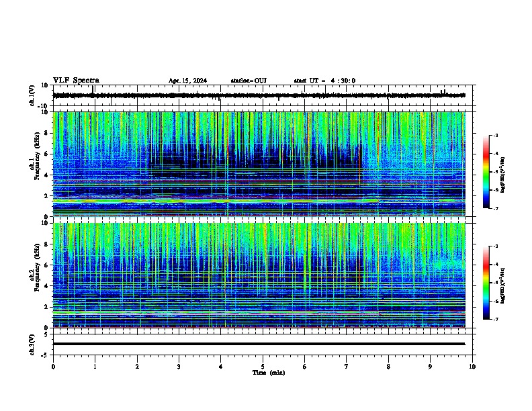Click the -5 tick on ch.3 voltage axis

[x=45, y=355]
